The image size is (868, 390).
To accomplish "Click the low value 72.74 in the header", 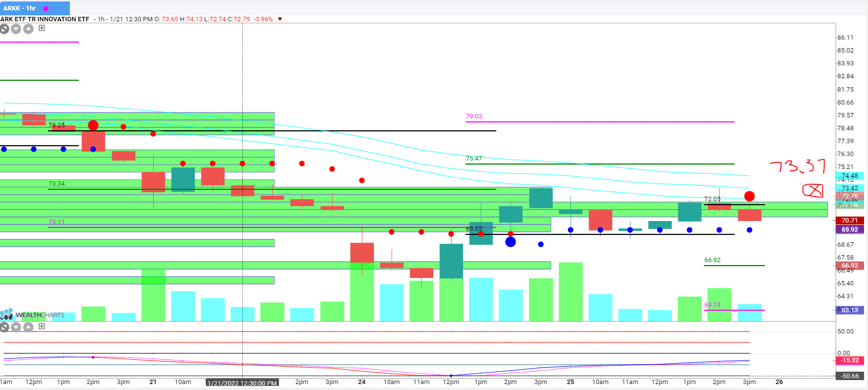I will (218, 19).
